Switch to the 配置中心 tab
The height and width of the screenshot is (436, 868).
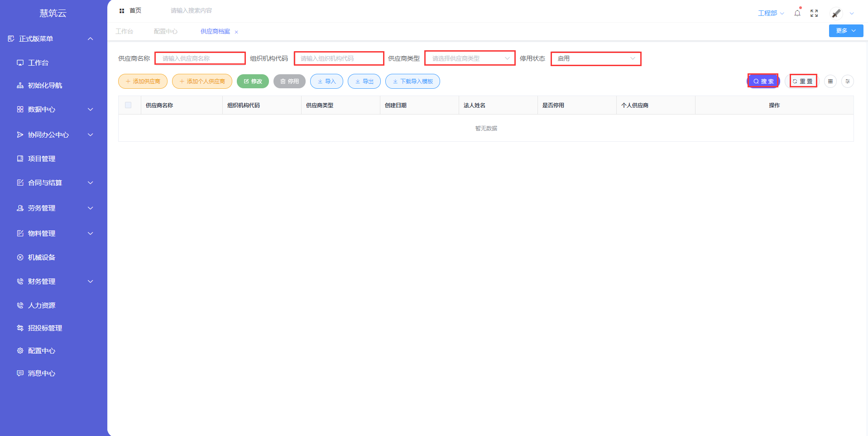(165, 32)
